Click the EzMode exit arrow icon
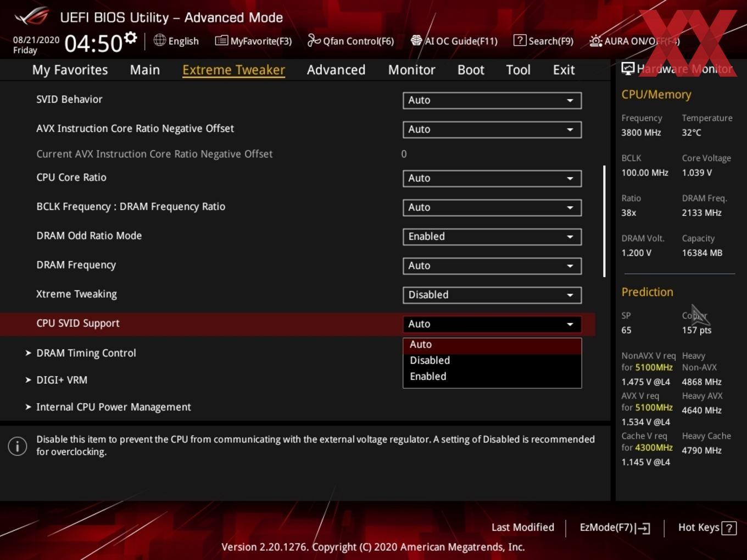 [x=643, y=528]
